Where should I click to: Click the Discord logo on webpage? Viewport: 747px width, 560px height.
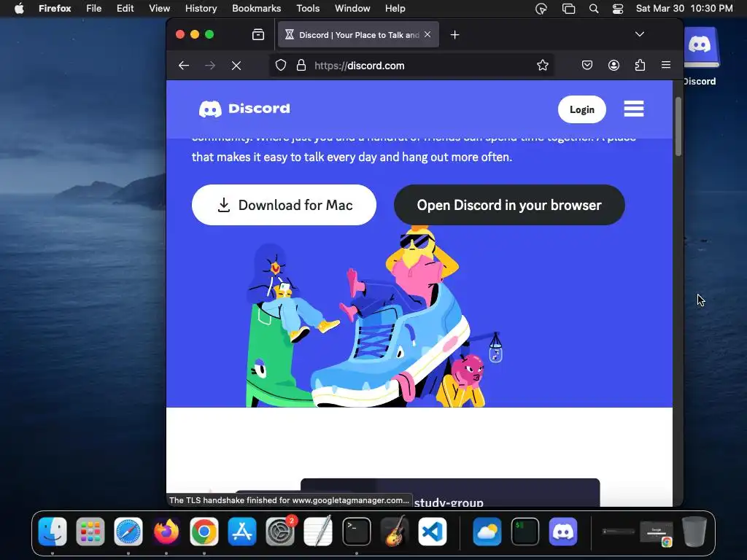tap(244, 109)
